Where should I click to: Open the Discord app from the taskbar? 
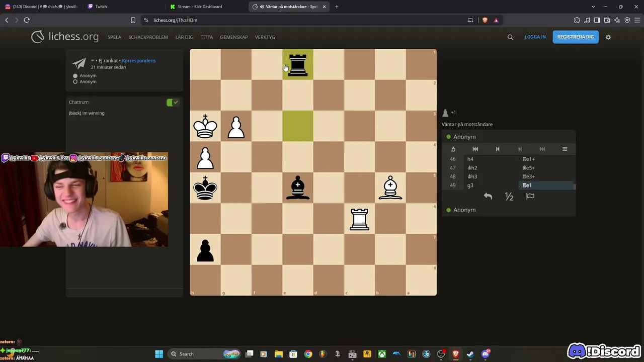click(x=486, y=354)
